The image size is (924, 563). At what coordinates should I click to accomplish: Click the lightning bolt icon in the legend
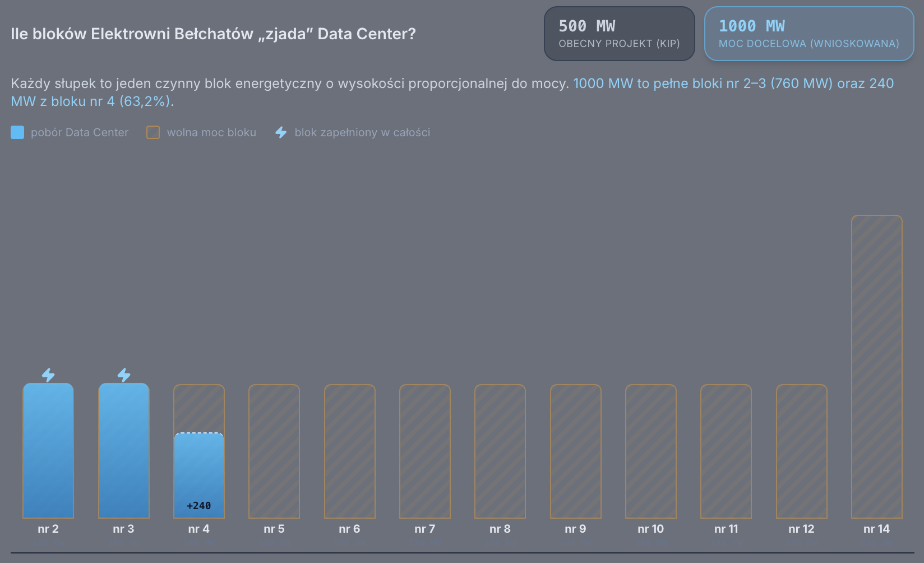tap(281, 132)
